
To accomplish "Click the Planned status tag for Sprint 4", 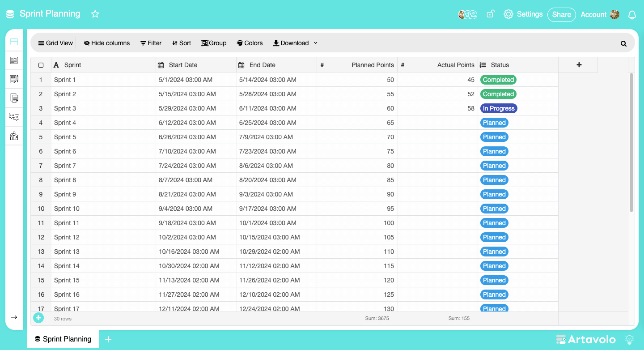I will click(x=494, y=123).
